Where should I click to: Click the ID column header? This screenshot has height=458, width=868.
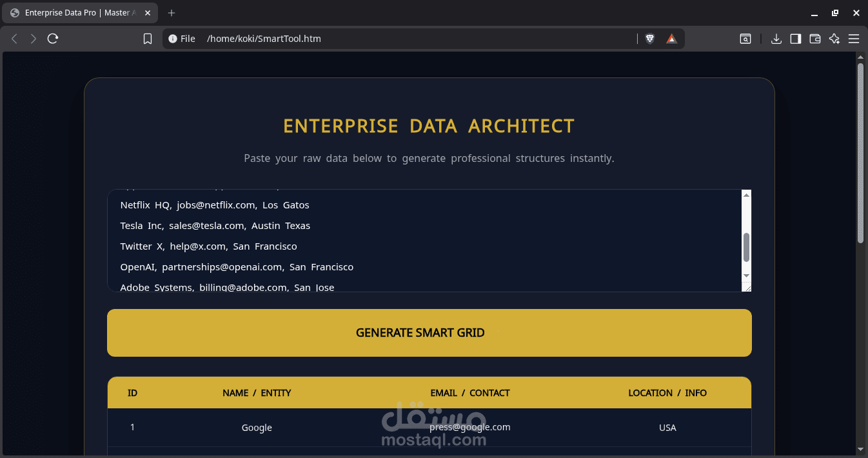132,393
